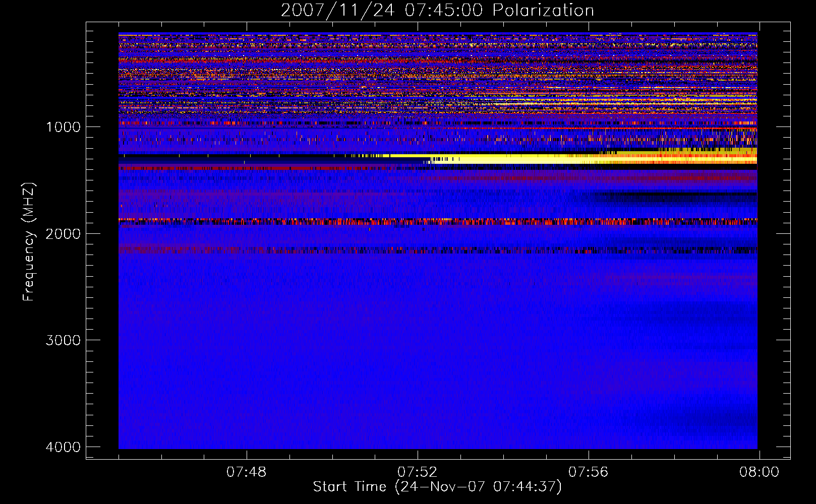The height and width of the screenshot is (504, 816).
Task: Click the '2000' frequency tick label
Action: tap(63, 234)
